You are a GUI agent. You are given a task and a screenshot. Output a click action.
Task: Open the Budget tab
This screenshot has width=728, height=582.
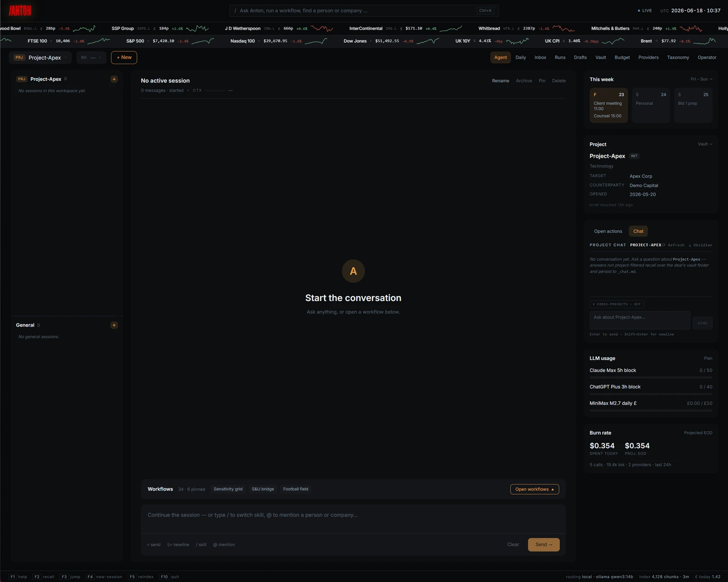[622, 57]
